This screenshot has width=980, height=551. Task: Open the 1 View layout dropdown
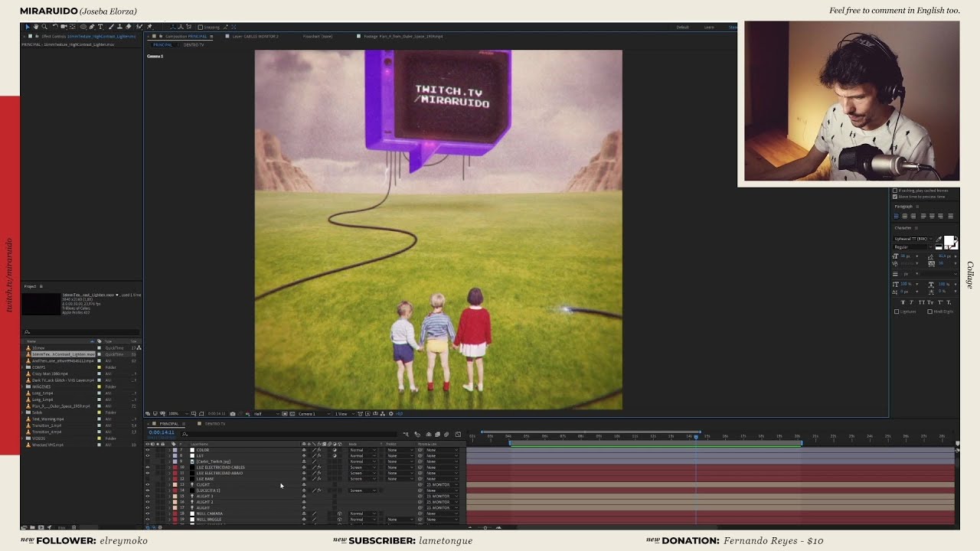coord(345,414)
